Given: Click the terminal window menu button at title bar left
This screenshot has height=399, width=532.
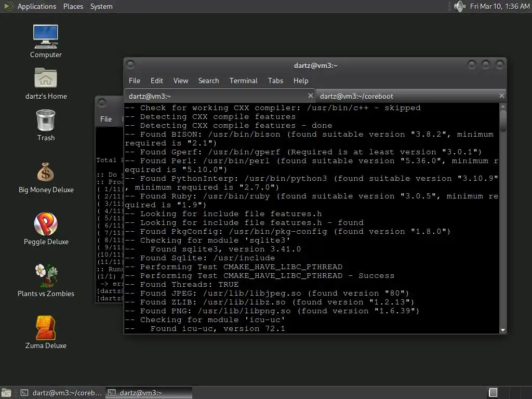Looking at the screenshot, I should pos(130,64).
